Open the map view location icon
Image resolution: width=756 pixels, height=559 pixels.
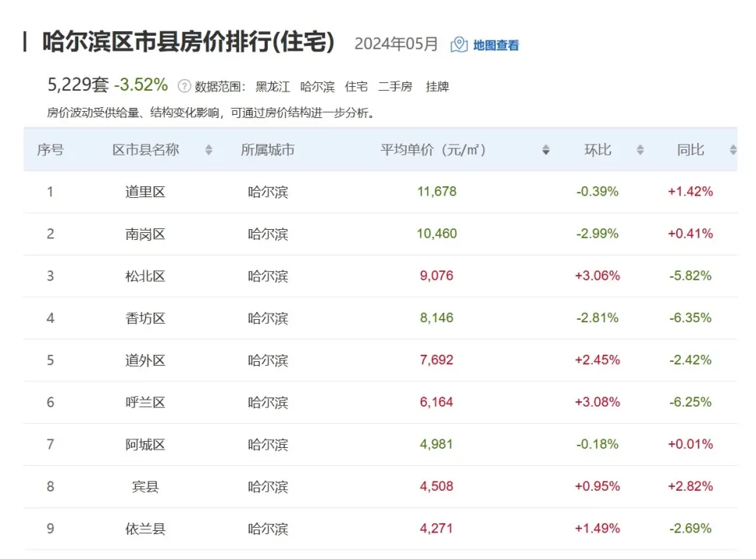459,45
